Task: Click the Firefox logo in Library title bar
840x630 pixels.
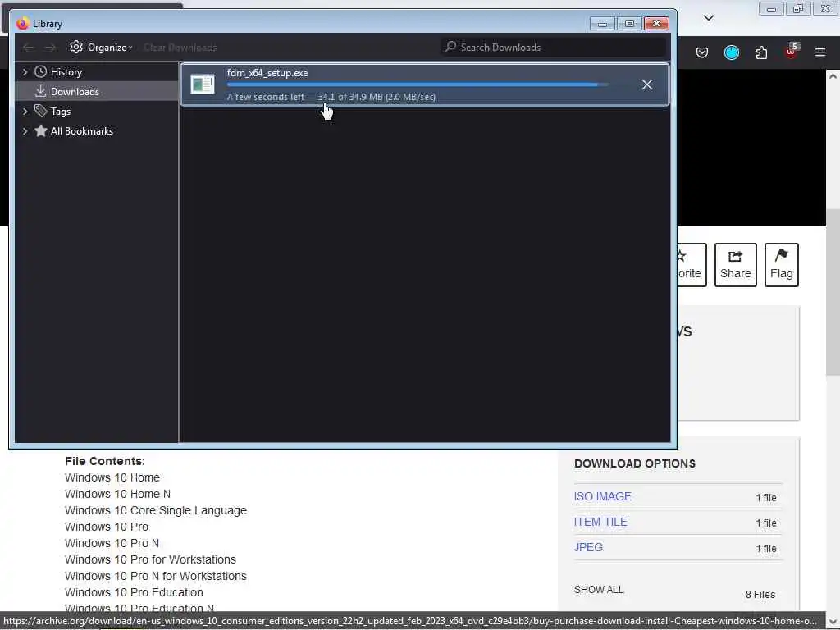Action: 22,24
